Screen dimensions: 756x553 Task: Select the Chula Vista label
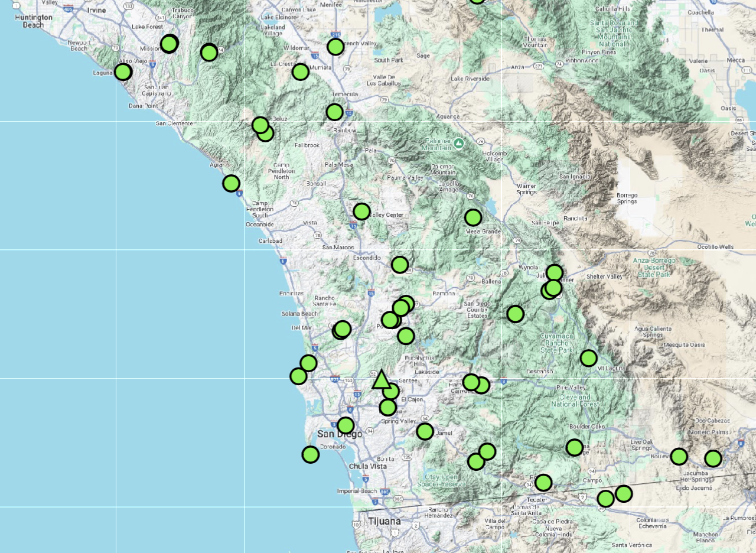[x=367, y=466]
